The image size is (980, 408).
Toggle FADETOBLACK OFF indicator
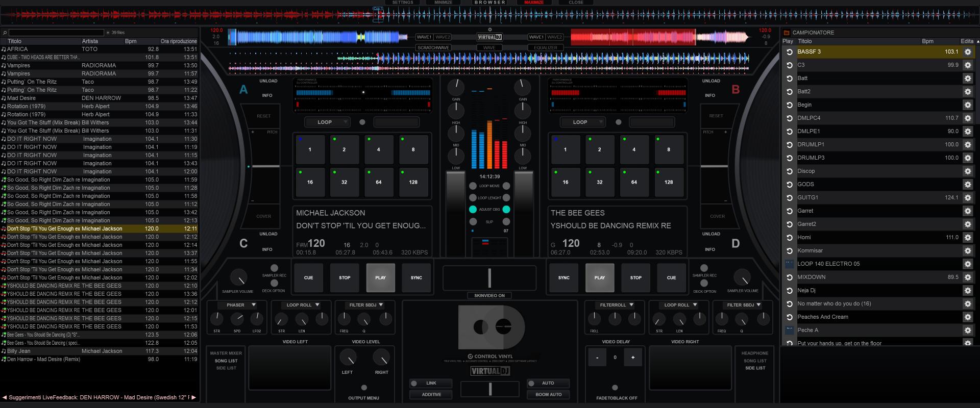click(615, 388)
